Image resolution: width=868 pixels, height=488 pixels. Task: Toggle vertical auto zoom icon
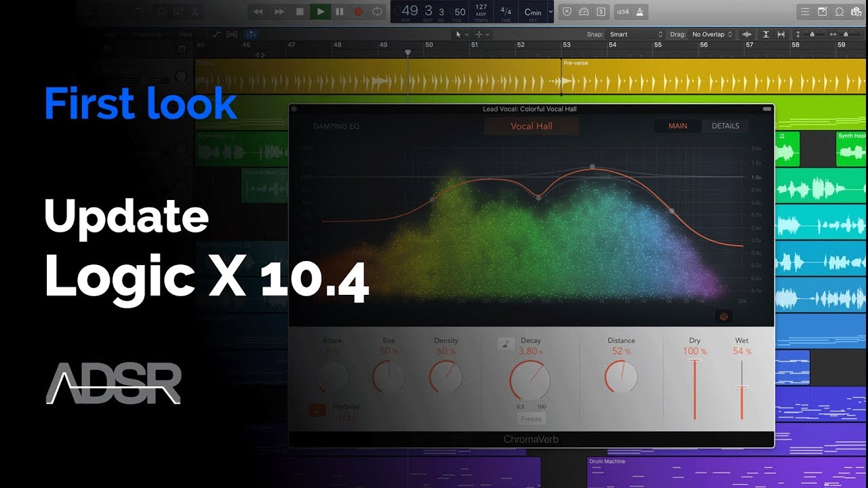click(766, 34)
